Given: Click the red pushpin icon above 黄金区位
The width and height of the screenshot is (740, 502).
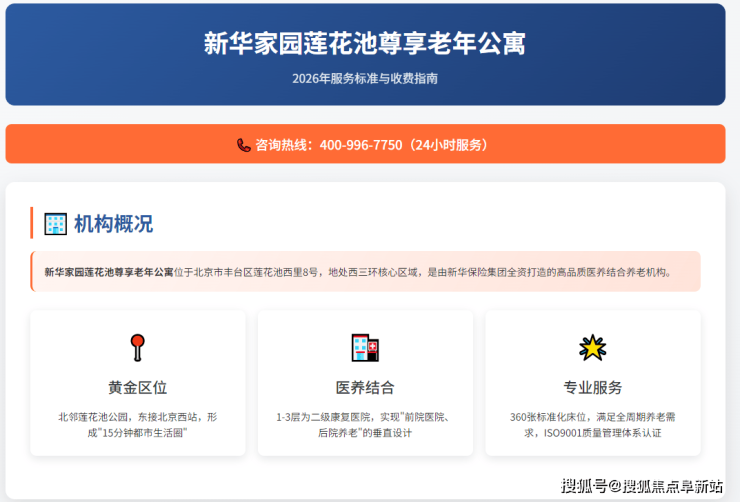Looking at the screenshot, I should pos(137,348).
